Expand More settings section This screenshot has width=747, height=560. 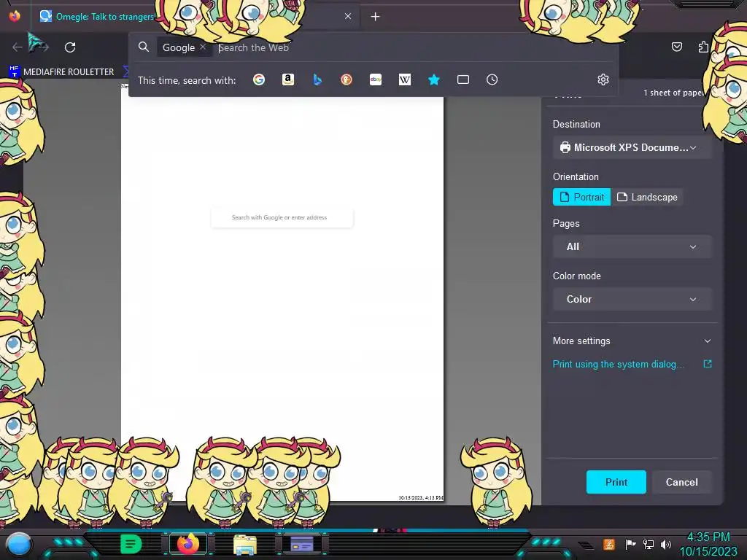point(632,341)
